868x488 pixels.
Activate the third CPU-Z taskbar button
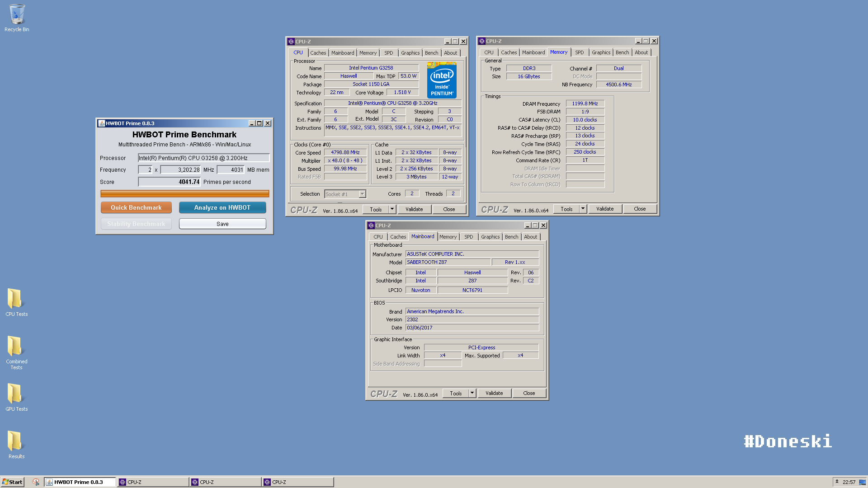pos(297,482)
